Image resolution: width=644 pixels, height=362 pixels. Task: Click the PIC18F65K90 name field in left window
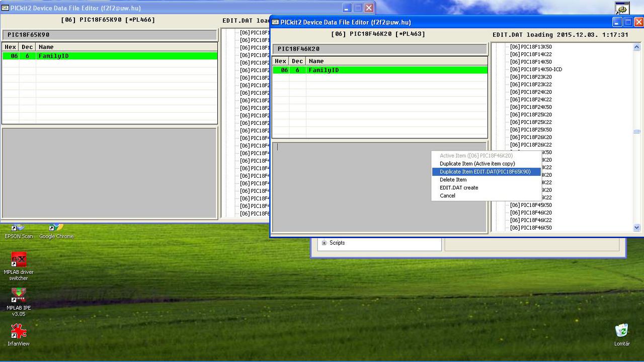point(110,35)
